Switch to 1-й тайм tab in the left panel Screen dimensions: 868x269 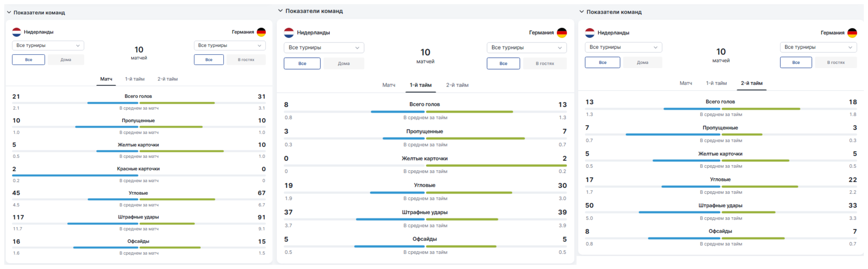135,79
